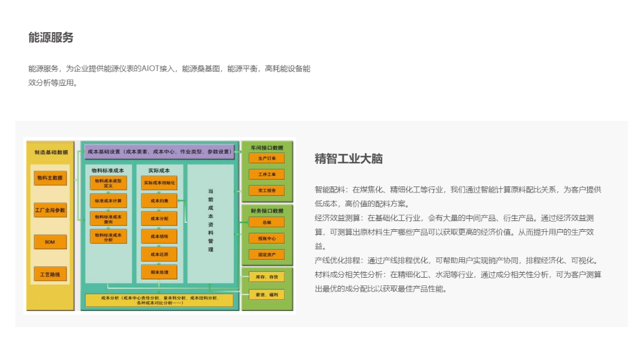Select the 成本还原 box
Screen dimensions: 644x345
click(159, 254)
